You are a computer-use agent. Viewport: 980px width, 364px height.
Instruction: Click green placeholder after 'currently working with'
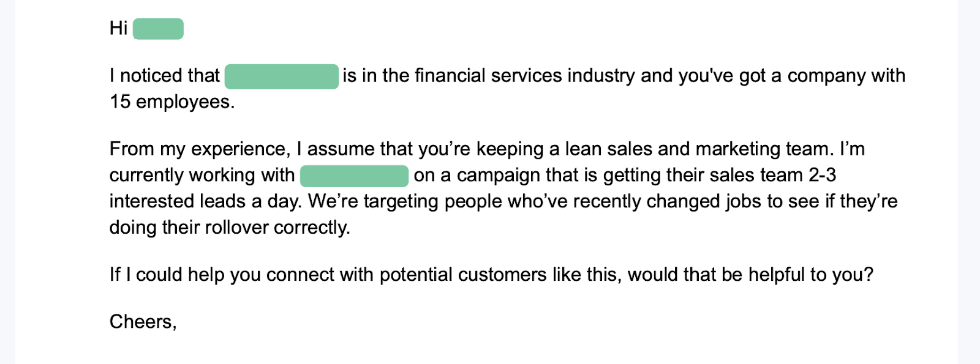click(354, 176)
